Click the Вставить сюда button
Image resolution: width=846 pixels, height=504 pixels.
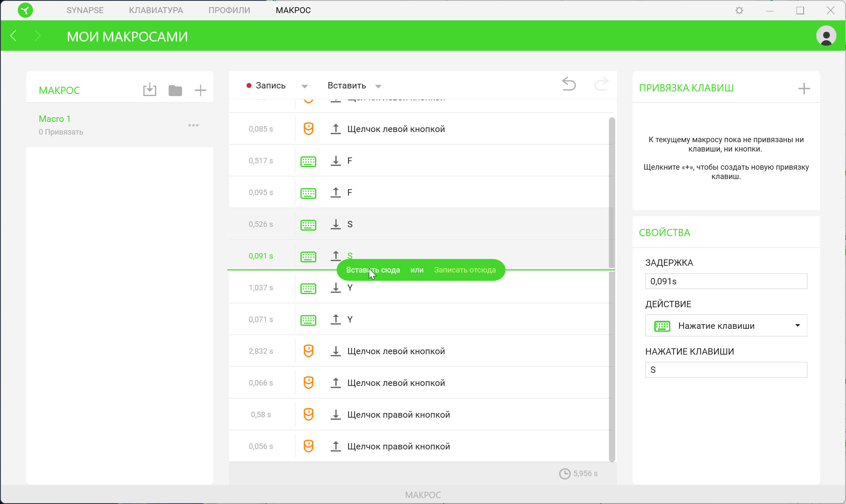373,270
